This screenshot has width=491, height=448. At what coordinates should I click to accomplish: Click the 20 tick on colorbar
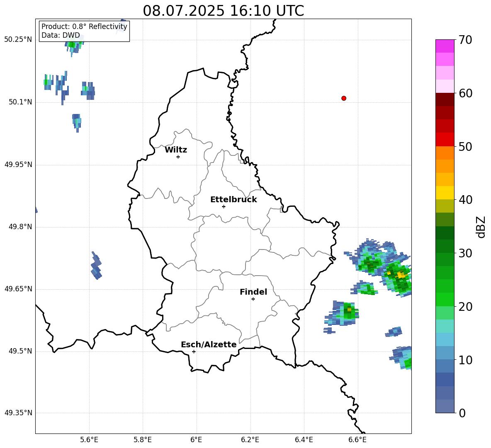click(465, 306)
